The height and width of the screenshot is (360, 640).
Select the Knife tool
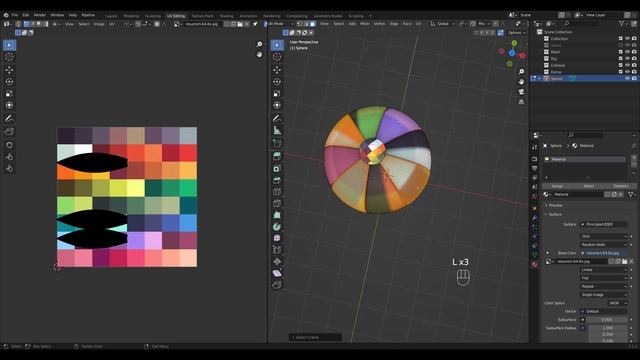click(277, 203)
